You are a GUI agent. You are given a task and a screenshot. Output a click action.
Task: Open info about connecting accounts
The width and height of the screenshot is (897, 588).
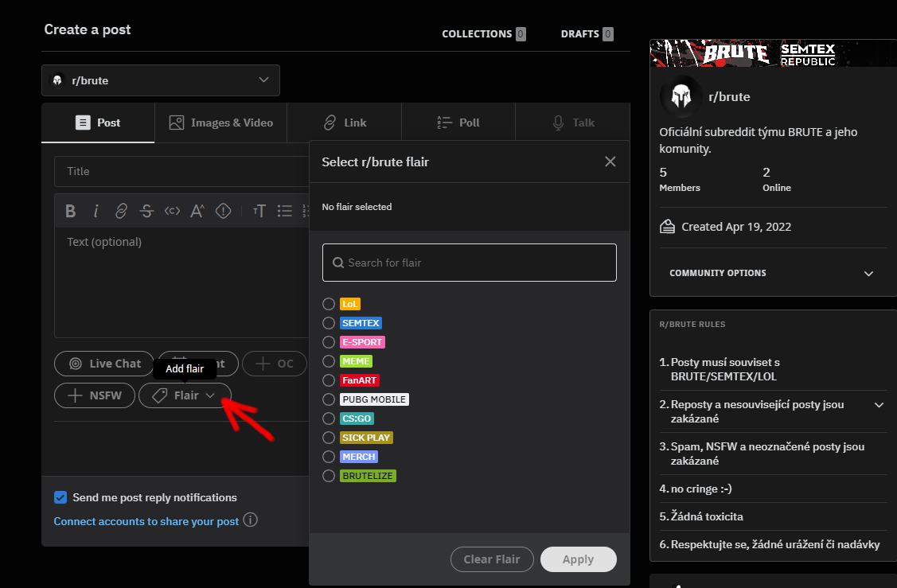point(250,520)
